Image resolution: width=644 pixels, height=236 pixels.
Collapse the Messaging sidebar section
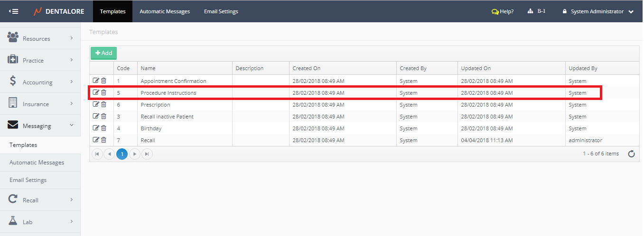(40, 126)
